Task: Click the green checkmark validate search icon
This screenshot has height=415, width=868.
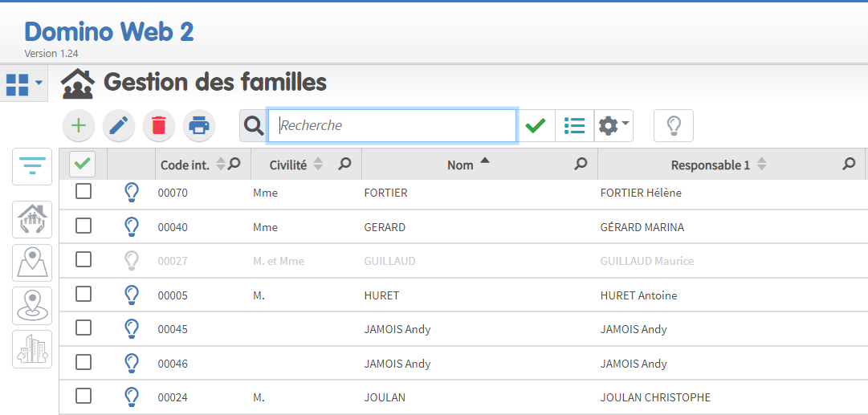Action: point(536,125)
